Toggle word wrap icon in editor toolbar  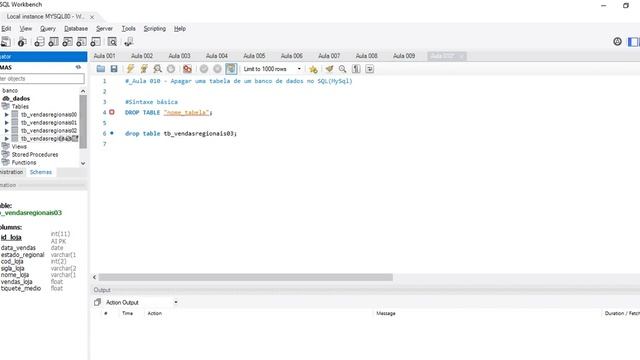(369, 69)
